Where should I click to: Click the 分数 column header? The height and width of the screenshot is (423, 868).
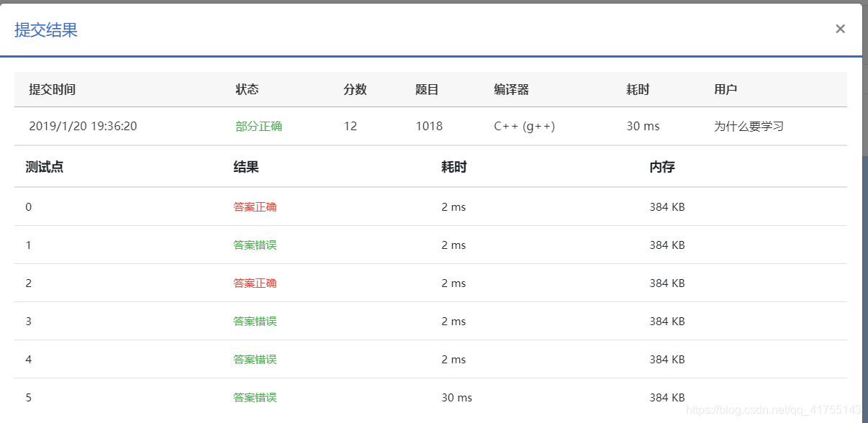pyautogui.click(x=355, y=90)
